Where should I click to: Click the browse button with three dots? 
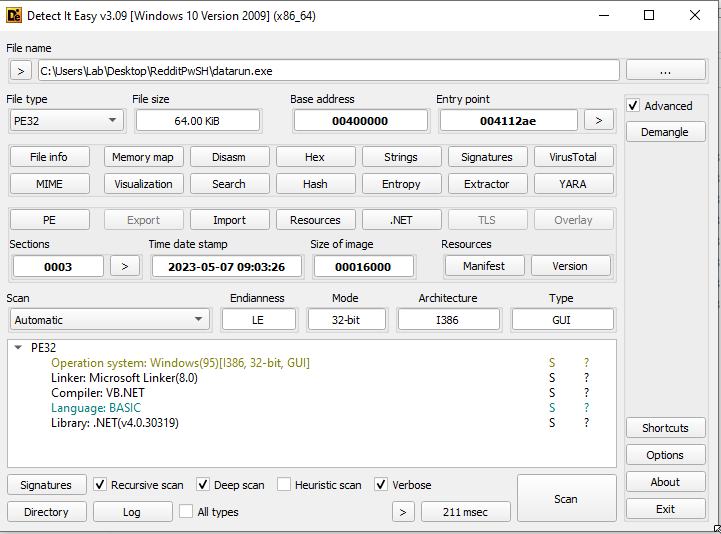click(665, 71)
